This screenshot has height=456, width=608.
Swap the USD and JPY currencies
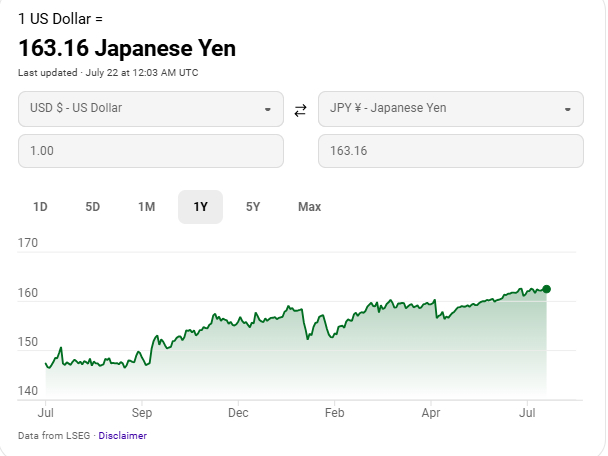coord(300,111)
